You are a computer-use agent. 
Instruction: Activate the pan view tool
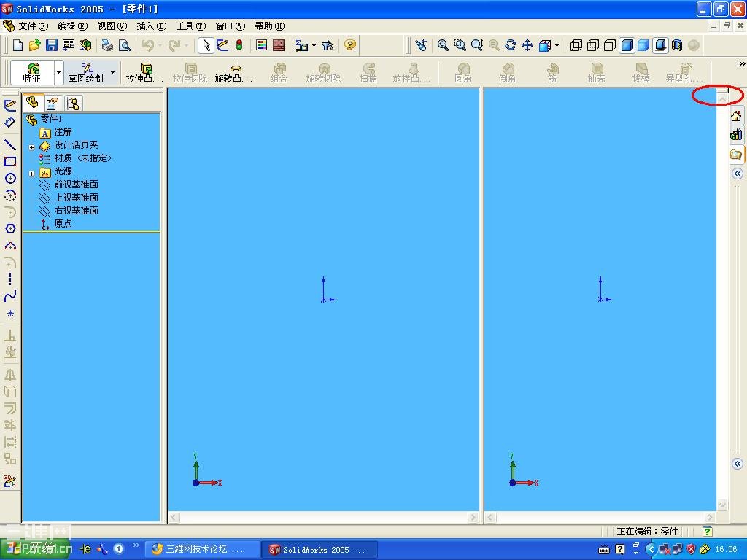pyautogui.click(x=527, y=45)
